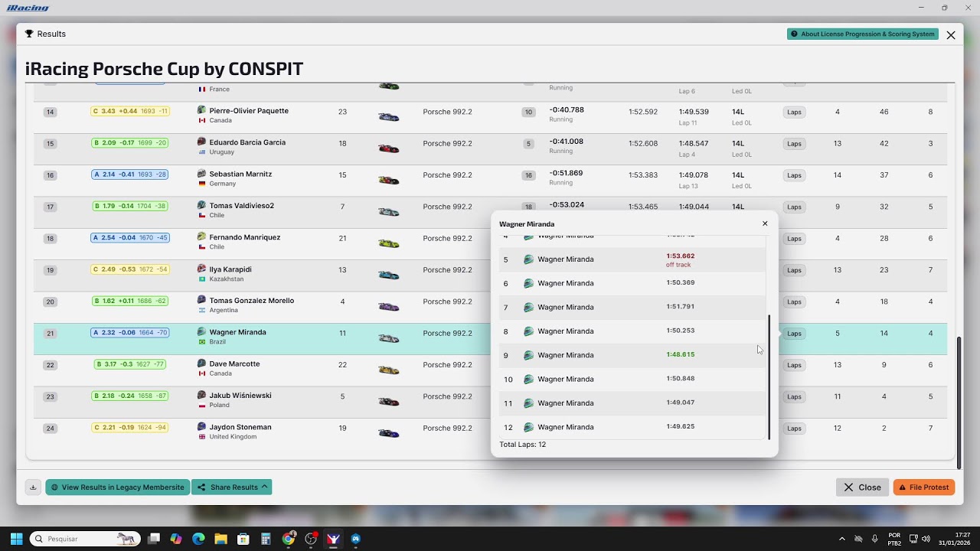Open Laps for Ilya Karapidi
The image size is (980, 551).
coord(794,270)
